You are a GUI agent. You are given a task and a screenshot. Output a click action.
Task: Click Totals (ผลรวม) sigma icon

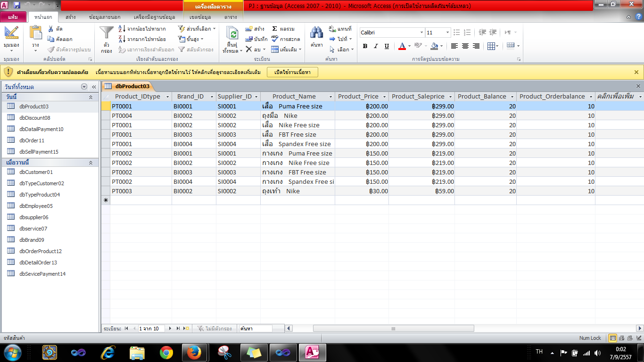click(275, 29)
